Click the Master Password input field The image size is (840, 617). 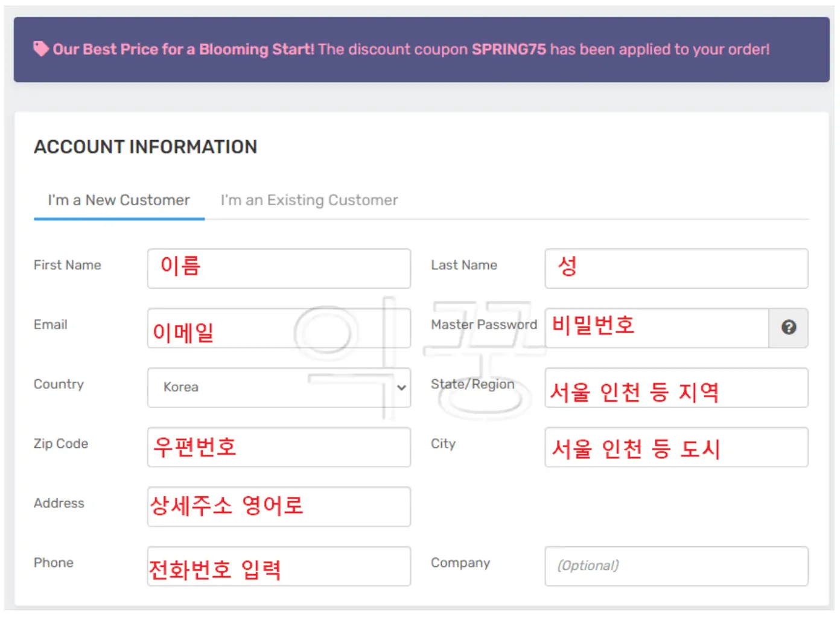655,328
